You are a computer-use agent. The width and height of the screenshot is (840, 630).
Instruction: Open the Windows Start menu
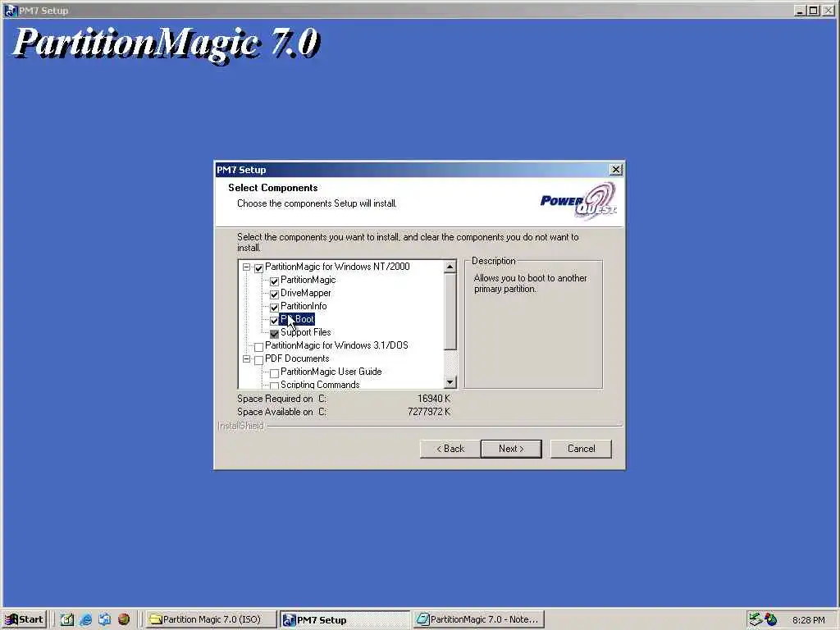coord(24,619)
